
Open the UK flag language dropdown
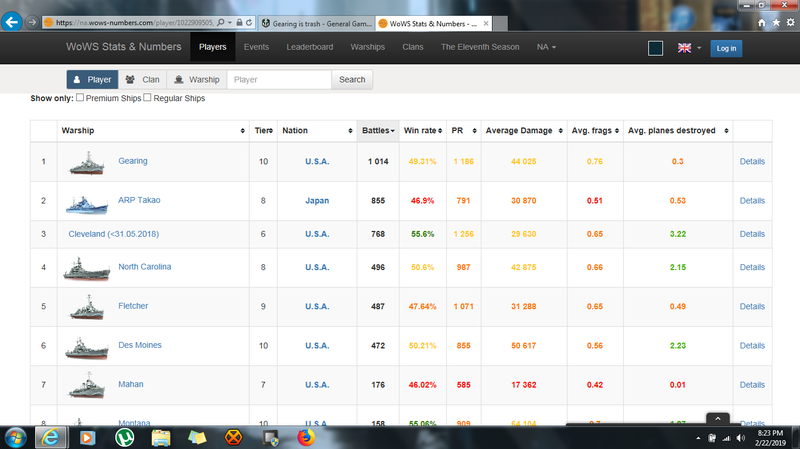687,47
